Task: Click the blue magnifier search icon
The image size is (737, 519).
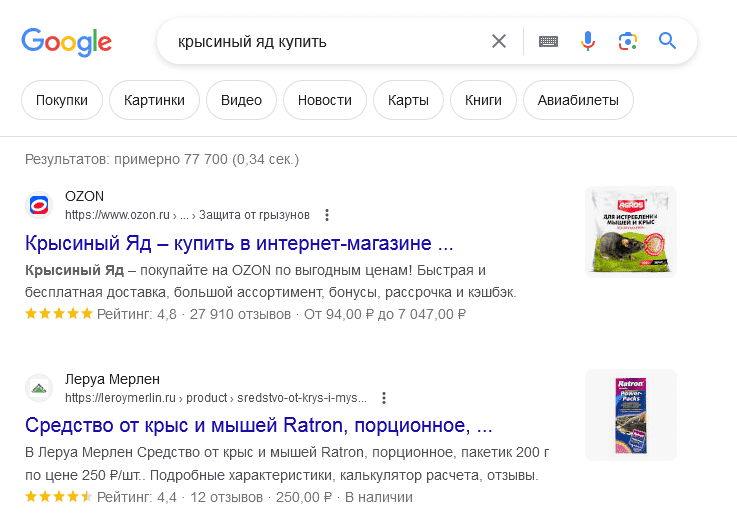Action: [667, 41]
